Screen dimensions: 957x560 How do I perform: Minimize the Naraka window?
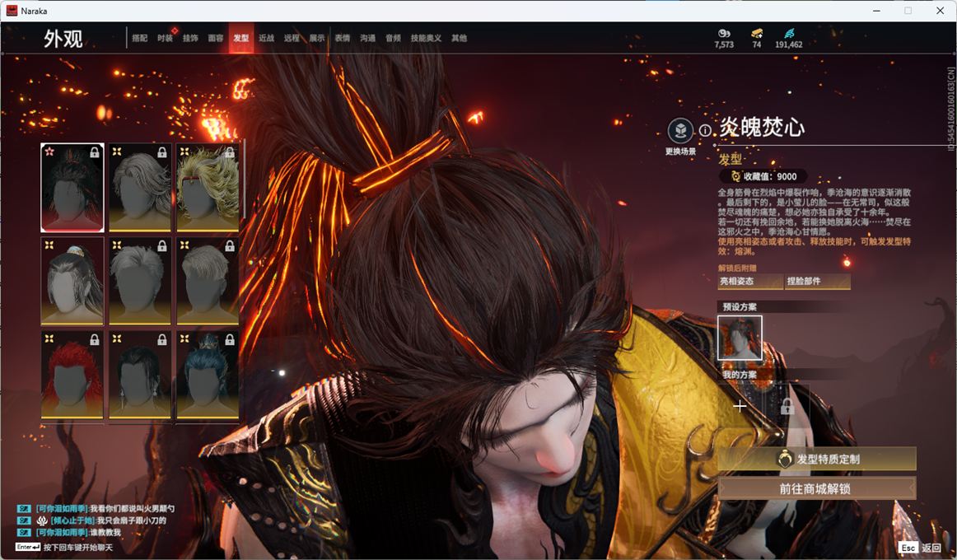click(x=876, y=11)
